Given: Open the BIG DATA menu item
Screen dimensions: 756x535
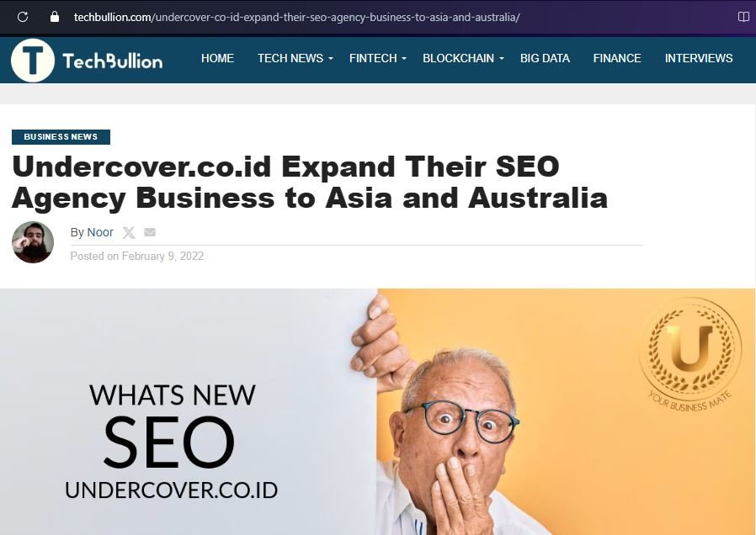Looking at the screenshot, I should tap(545, 58).
